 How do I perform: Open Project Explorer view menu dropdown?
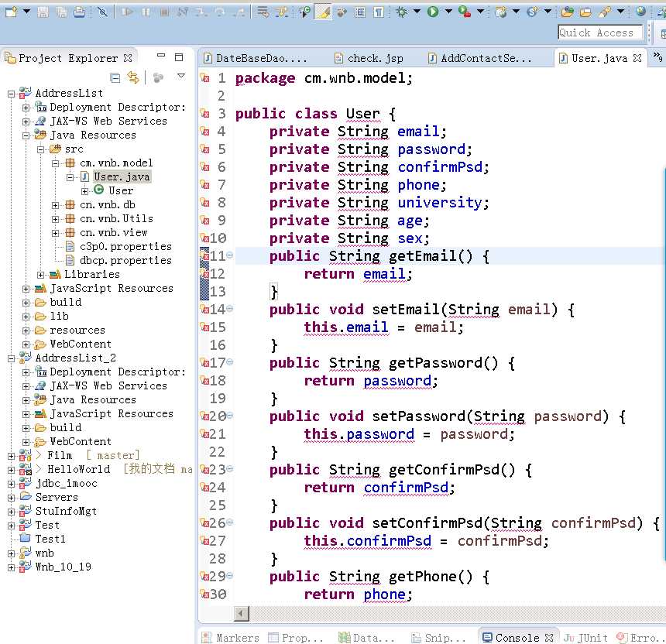pos(181,77)
